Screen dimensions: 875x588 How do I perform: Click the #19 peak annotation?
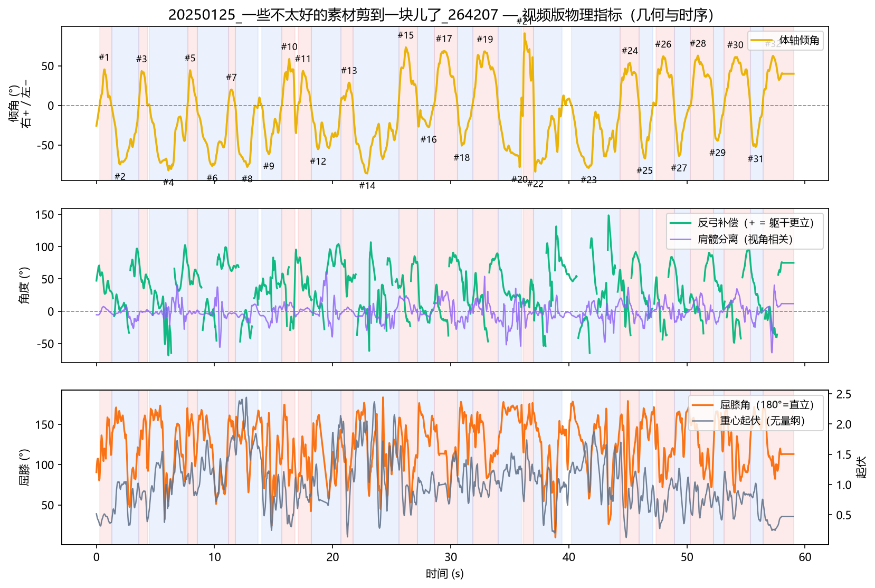[x=485, y=39]
